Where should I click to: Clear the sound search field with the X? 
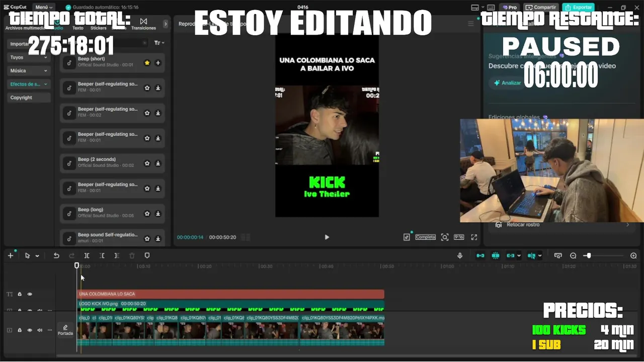[x=145, y=43]
